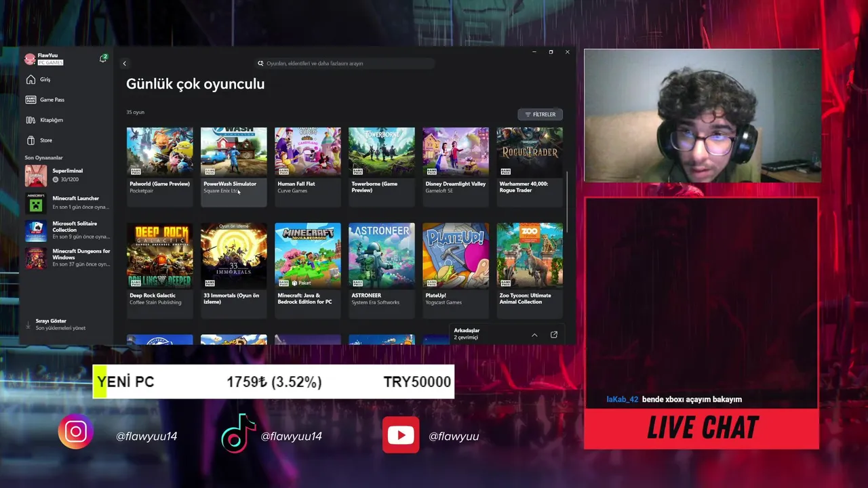
Task: Open the Palworld (Game Preview) tile
Action: click(x=160, y=166)
